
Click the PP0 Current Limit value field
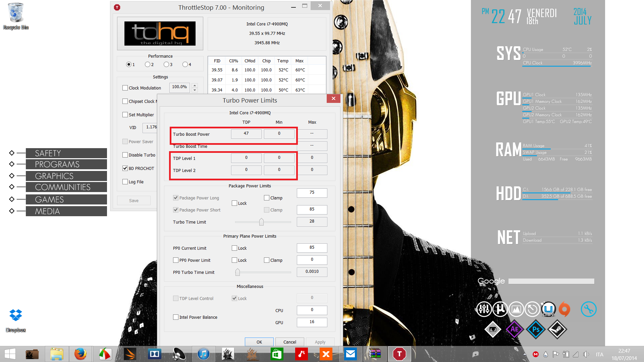click(312, 248)
